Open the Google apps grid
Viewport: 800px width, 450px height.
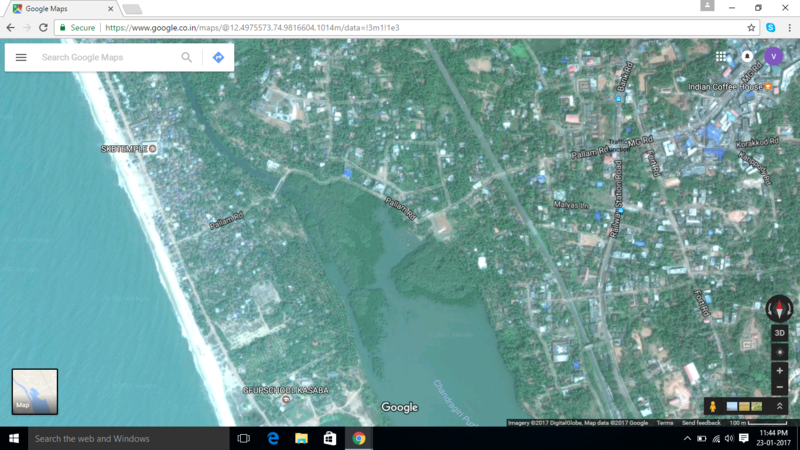720,56
